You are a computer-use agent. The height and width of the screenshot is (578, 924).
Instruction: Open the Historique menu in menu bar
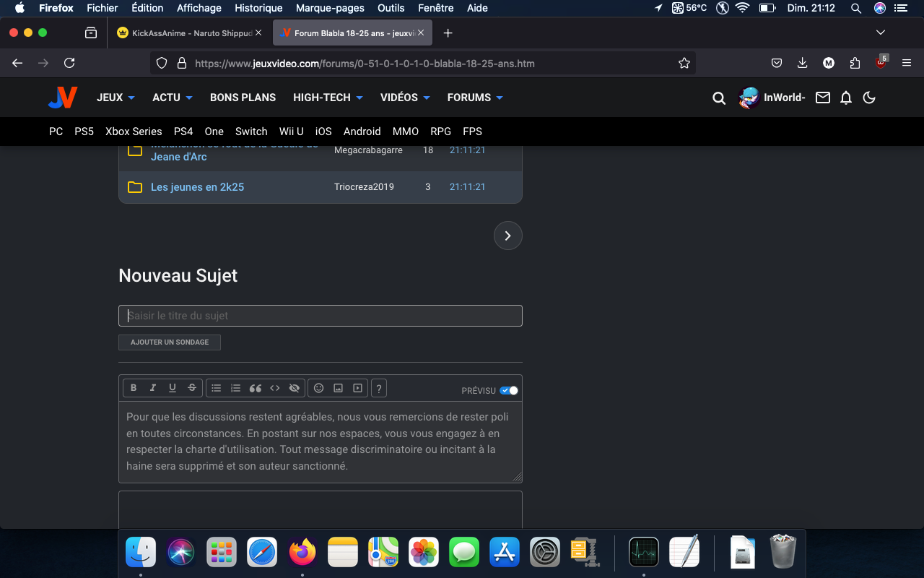tap(258, 8)
